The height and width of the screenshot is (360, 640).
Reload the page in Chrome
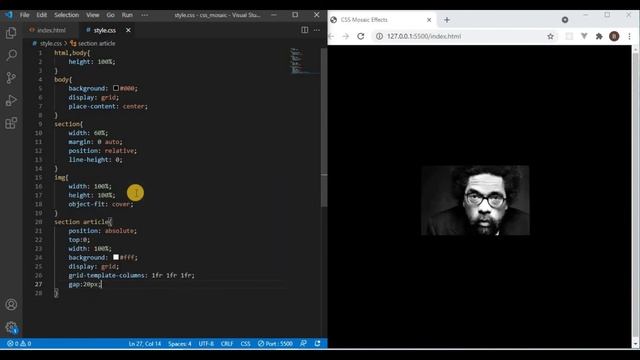click(360, 36)
